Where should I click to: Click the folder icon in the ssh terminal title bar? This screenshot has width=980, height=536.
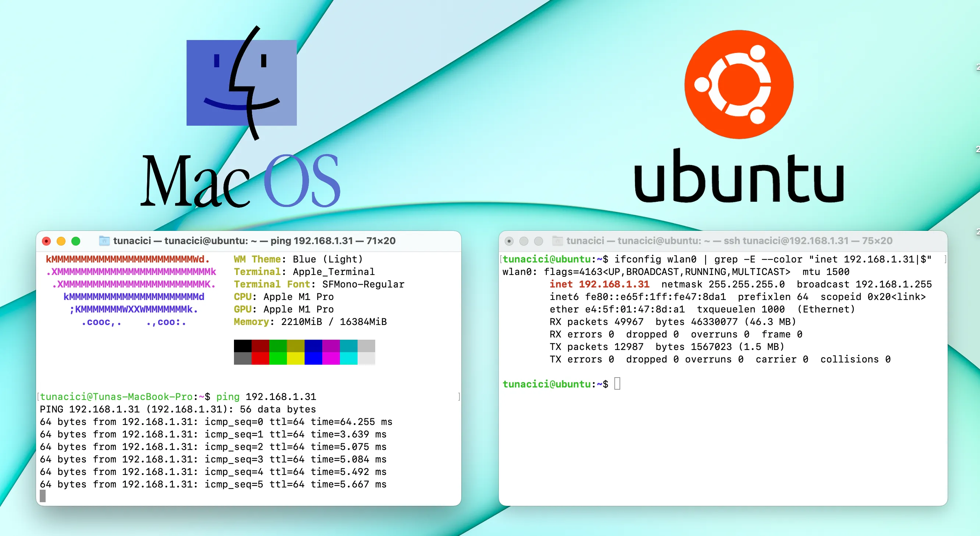(557, 241)
